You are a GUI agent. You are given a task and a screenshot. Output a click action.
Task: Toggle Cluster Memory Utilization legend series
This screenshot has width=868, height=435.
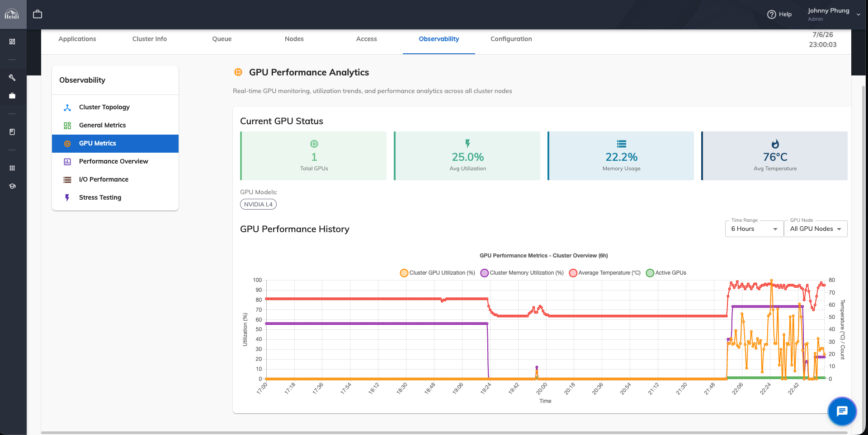click(522, 273)
